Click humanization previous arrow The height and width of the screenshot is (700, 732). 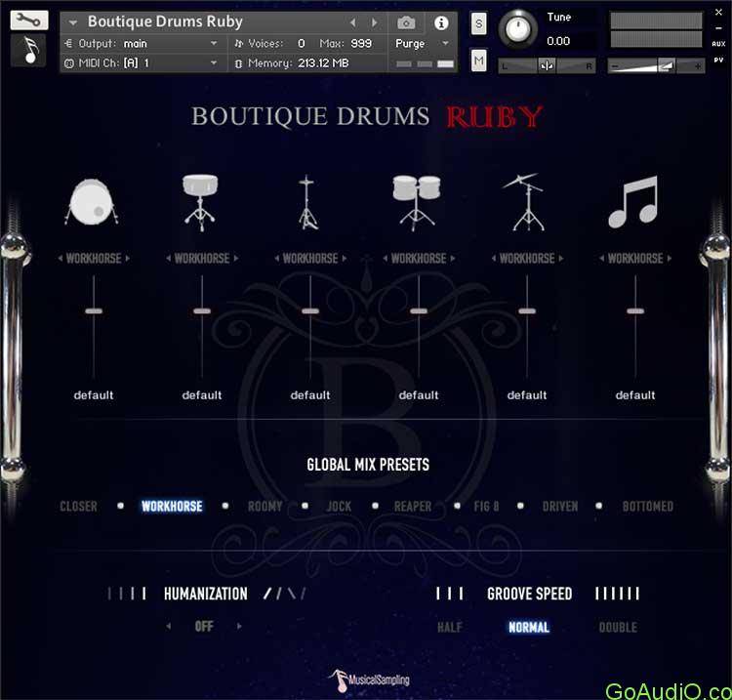click(x=169, y=626)
